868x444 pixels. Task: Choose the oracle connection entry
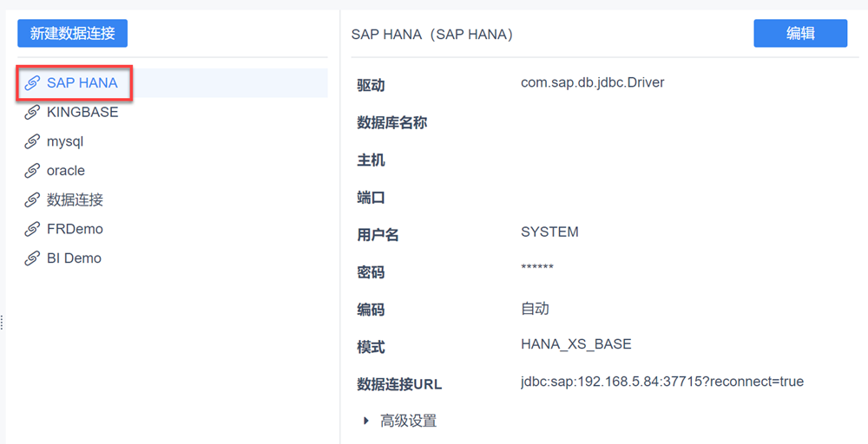point(66,171)
